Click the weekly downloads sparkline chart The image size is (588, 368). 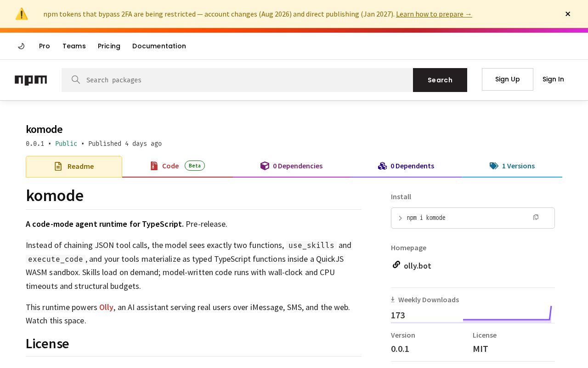click(507, 314)
